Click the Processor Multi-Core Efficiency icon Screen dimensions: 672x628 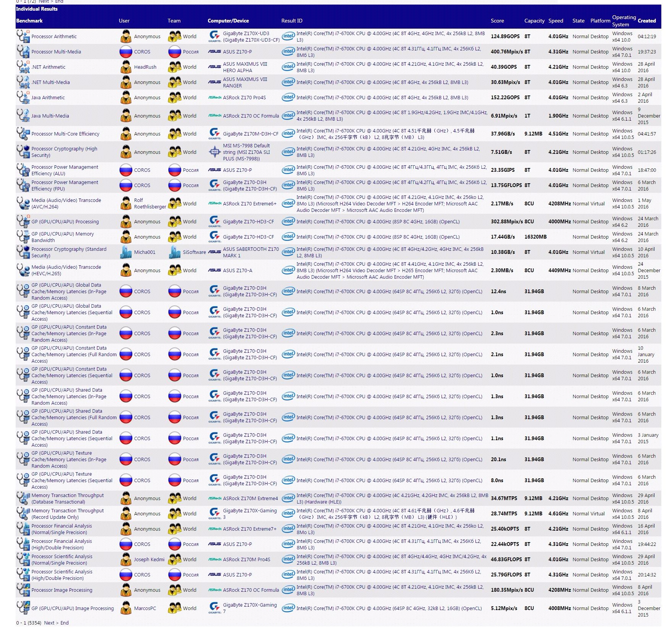click(23, 134)
